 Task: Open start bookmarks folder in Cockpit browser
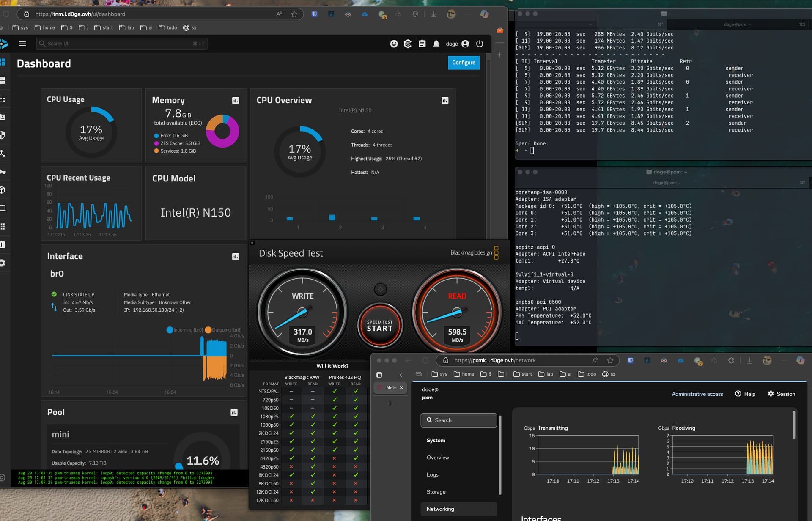click(x=523, y=374)
